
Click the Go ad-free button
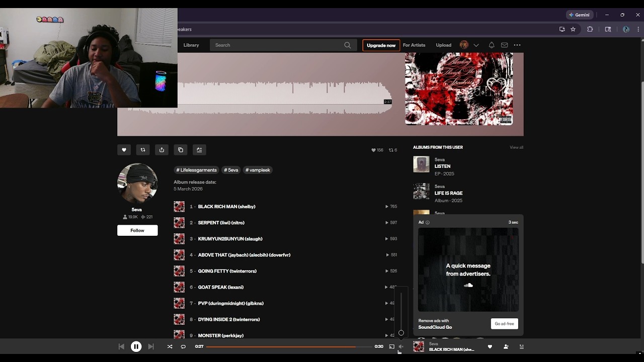pyautogui.click(x=504, y=324)
